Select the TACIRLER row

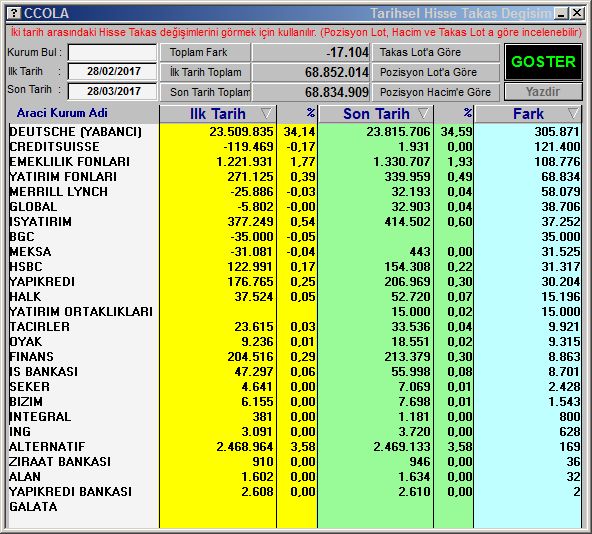point(294,327)
